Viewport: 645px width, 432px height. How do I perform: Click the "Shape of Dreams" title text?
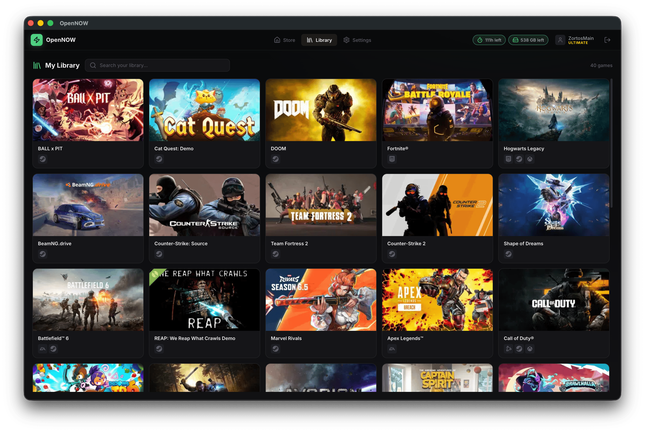click(523, 244)
